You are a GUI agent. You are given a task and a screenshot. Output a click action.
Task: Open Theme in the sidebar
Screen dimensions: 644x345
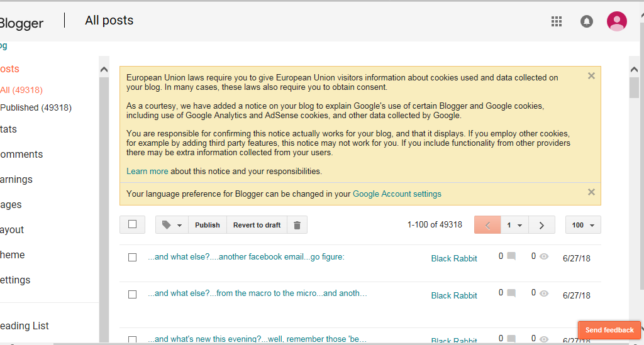(13, 255)
